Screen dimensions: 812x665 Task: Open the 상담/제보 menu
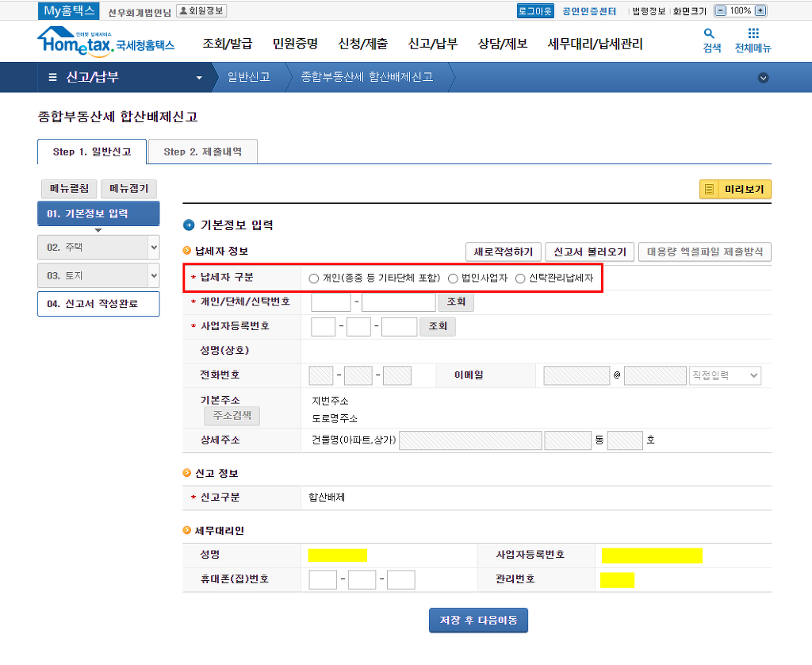(502, 44)
